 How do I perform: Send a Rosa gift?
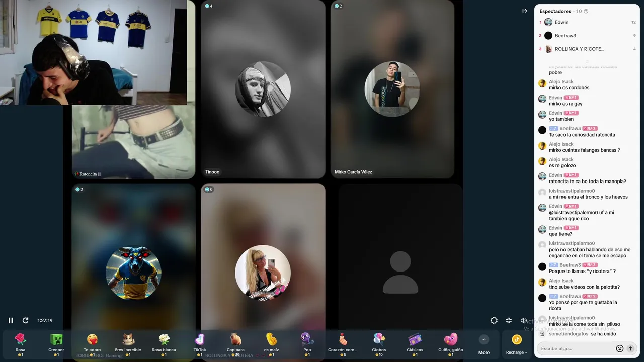click(20, 344)
